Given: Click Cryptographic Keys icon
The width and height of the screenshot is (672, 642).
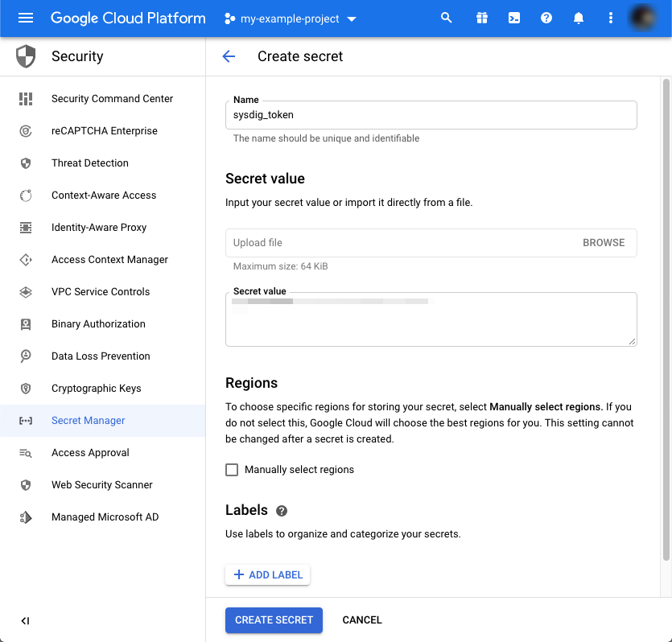Looking at the screenshot, I should [x=26, y=389].
